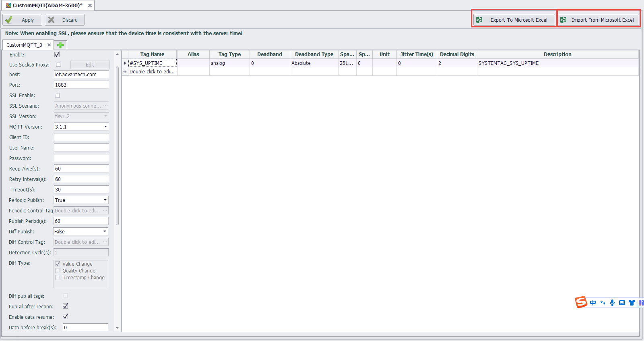Select the CustomMQTT_0 tab
Image resolution: width=644 pixels, height=341 pixels.
pyautogui.click(x=24, y=45)
